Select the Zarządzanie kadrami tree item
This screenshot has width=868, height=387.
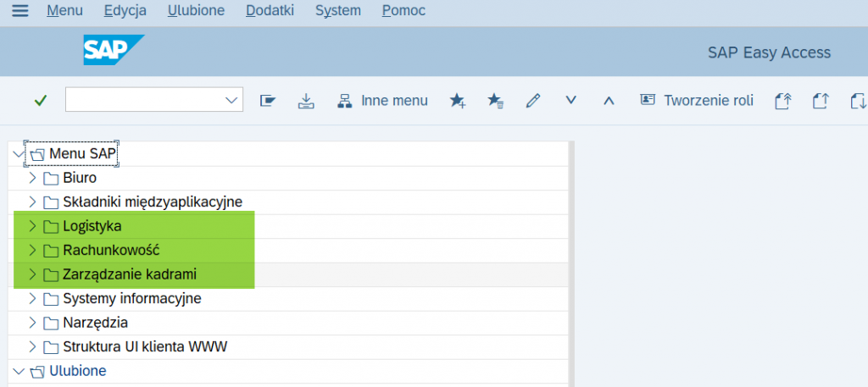coord(129,274)
